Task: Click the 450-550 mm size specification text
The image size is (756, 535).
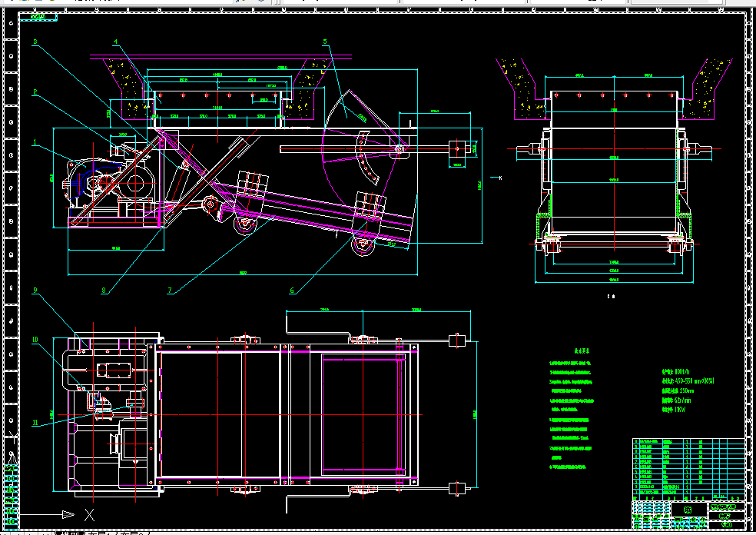Action: tap(688, 381)
